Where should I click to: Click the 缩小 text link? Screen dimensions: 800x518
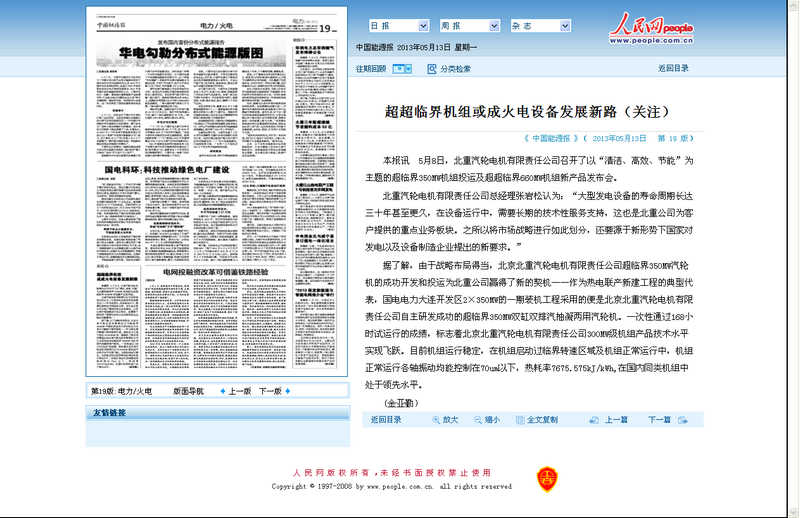click(492, 420)
